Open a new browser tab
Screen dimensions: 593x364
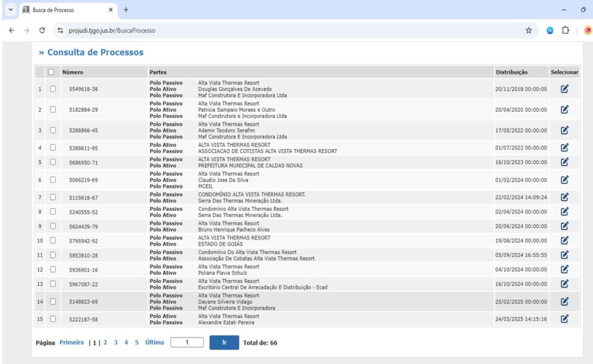pos(126,10)
